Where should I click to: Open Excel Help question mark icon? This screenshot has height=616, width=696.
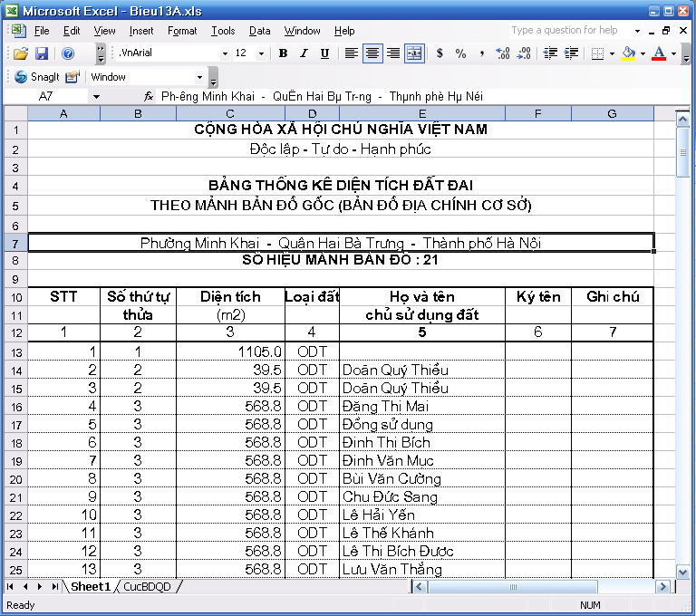[x=68, y=53]
